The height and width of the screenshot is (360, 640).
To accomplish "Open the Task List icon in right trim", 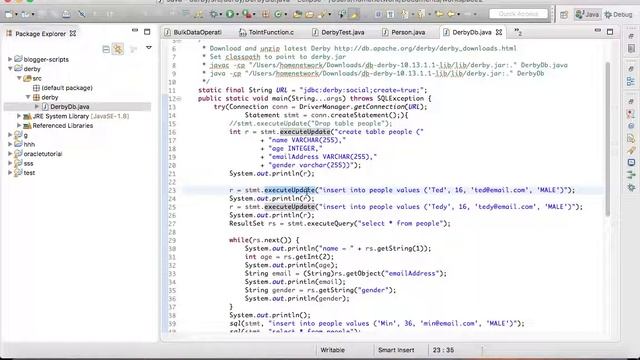I will point(631,48).
